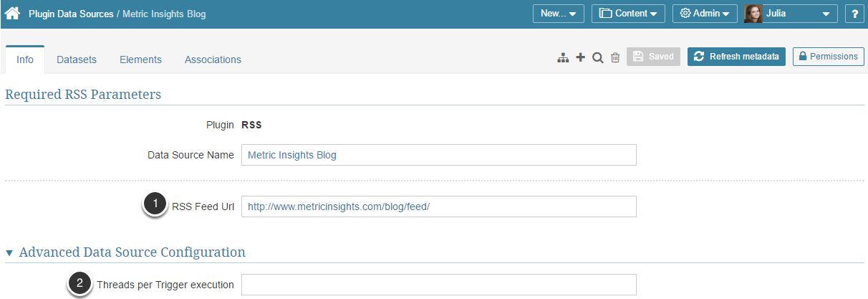The height and width of the screenshot is (299, 868).
Task: Expand the Julia user menu
Action: (x=791, y=14)
